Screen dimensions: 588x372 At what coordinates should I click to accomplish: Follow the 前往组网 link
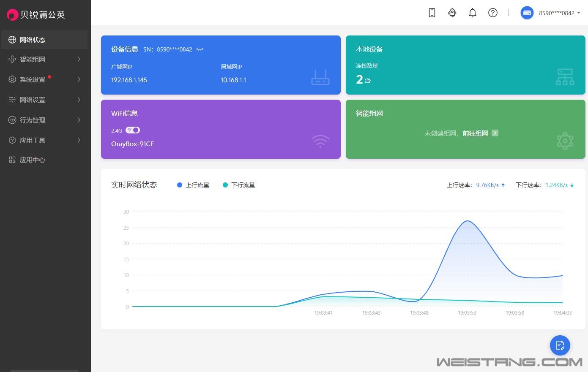point(475,133)
